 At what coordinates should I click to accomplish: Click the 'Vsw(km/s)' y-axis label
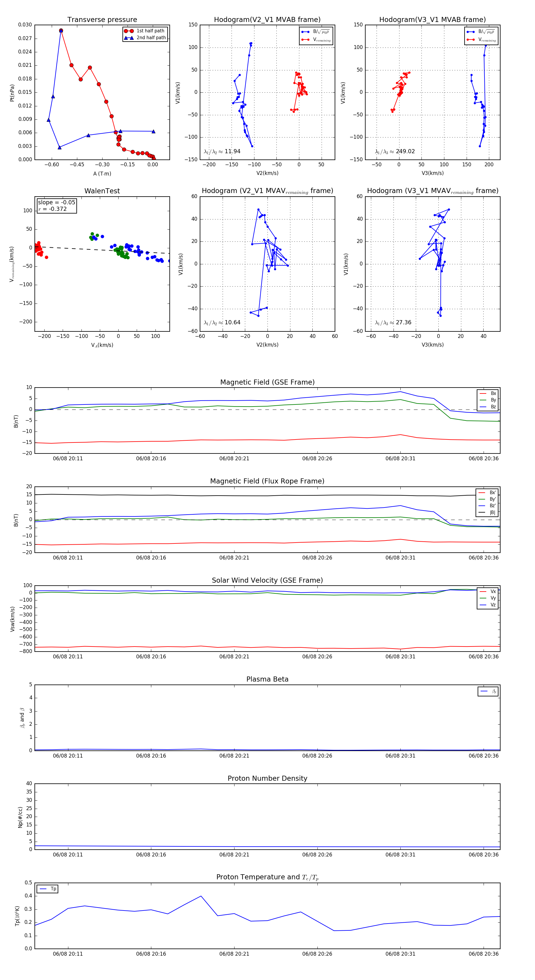tap(12, 619)
